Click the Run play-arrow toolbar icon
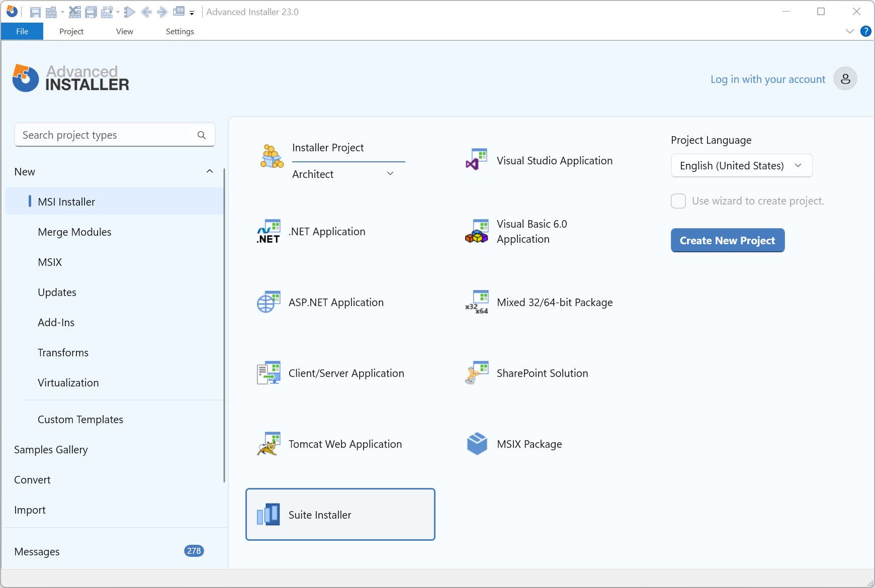 [x=129, y=12]
